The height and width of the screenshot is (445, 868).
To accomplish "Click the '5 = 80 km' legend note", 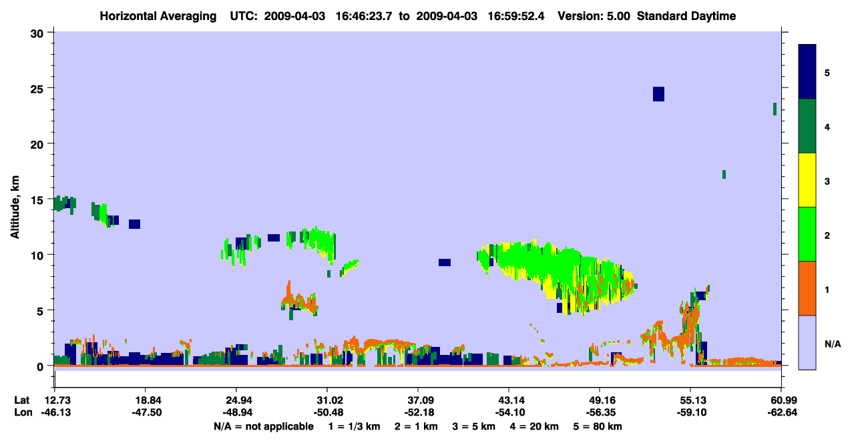I will pos(598,426).
